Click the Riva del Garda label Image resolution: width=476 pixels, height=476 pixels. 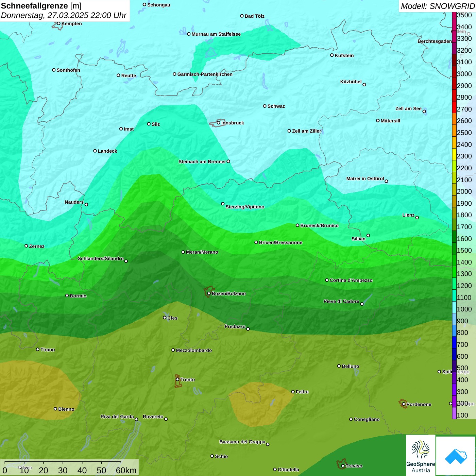tap(117, 417)
